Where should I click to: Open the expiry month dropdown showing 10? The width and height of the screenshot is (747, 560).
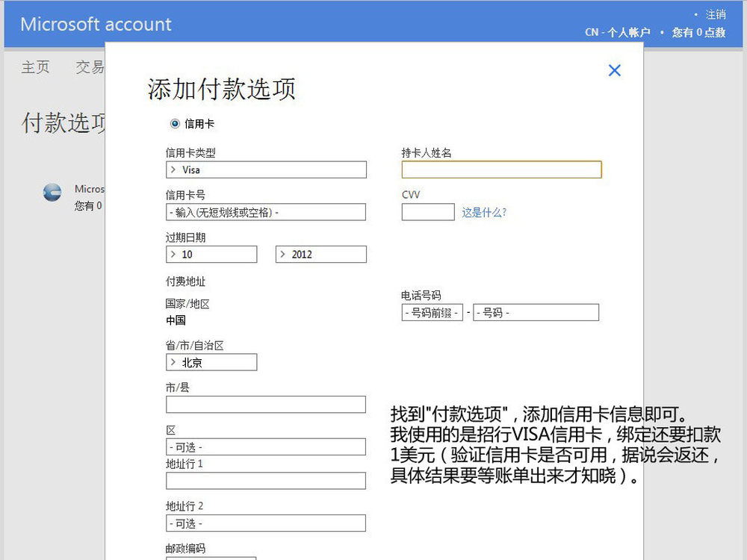211,255
